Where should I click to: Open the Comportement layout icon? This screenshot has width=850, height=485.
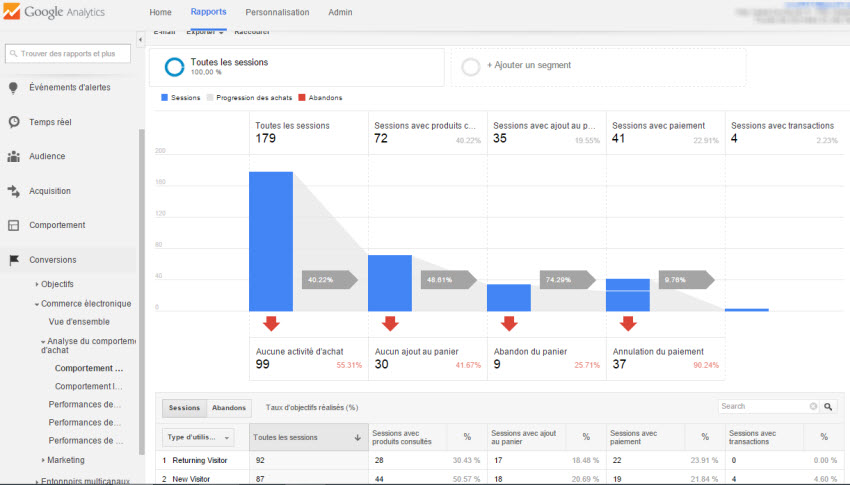tap(14, 225)
